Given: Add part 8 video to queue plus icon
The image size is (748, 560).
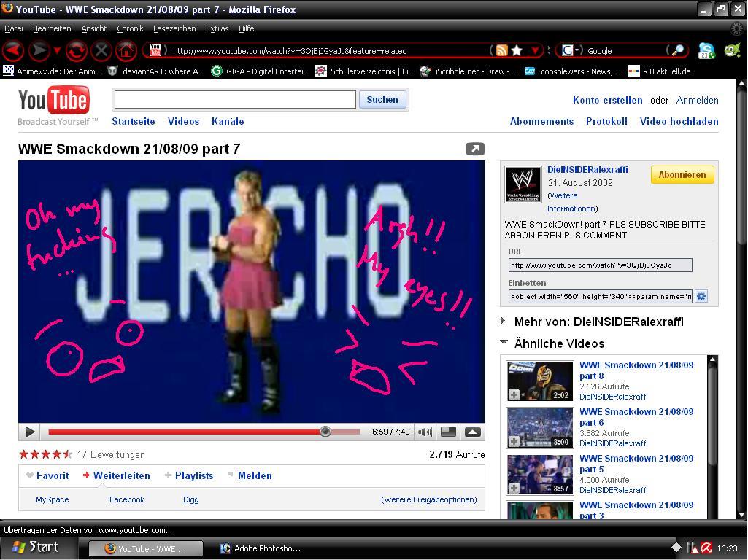Looking at the screenshot, I should point(514,394).
